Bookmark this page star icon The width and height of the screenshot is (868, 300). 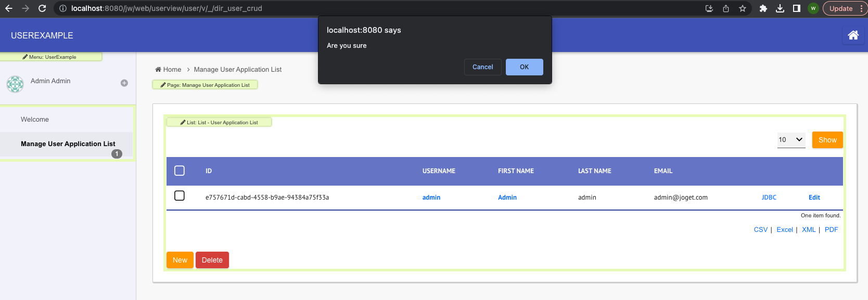pyautogui.click(x=743, y=8)
